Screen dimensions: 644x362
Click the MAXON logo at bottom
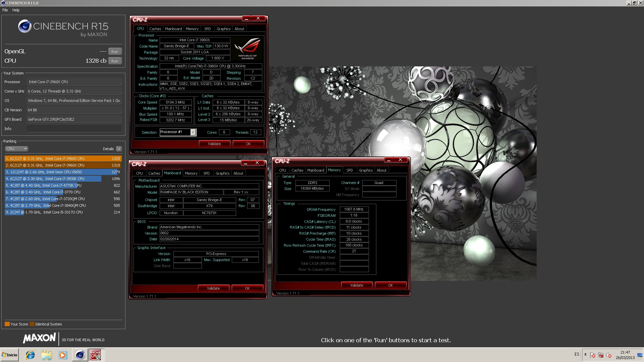pyautogui.click(x=39, y=339)
